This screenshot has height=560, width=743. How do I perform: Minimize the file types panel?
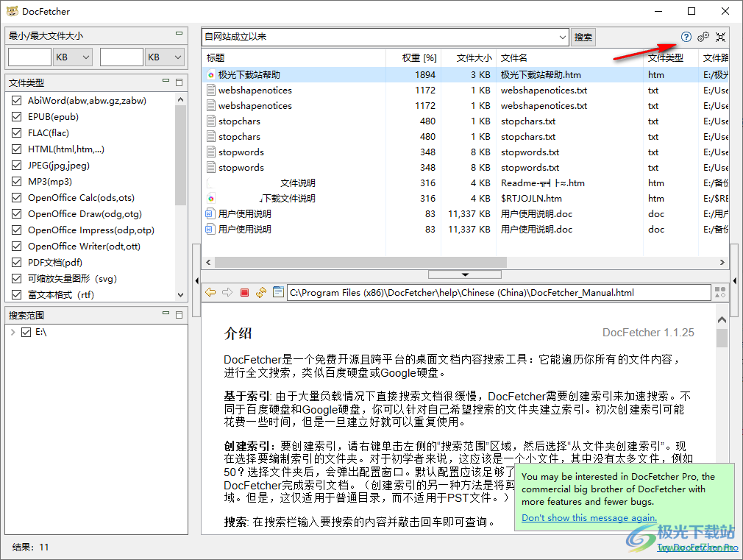(166, 81)
